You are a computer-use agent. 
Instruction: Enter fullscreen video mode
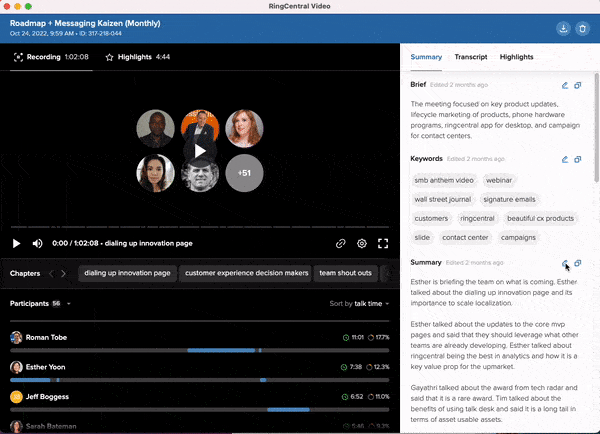click(383, 243)
